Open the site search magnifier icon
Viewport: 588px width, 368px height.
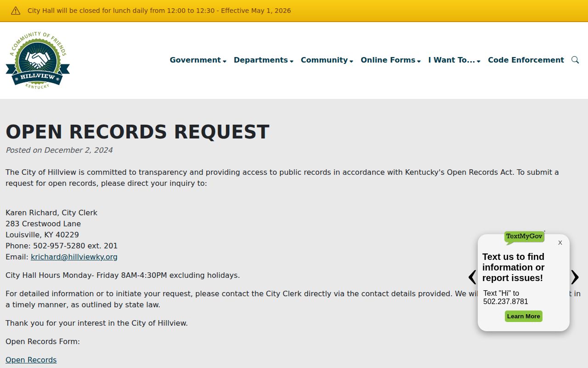[x=575, y=60]
